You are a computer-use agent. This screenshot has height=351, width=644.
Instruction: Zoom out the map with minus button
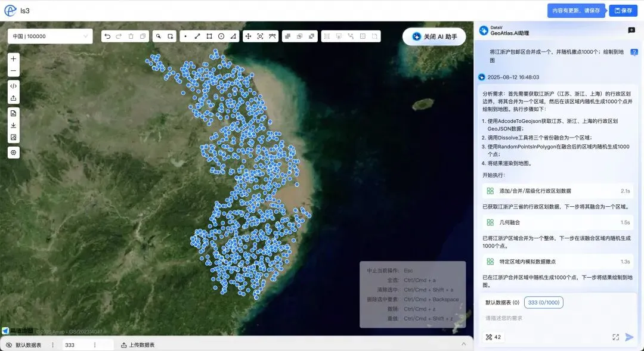pyautogui.click(x=14, y=70)
